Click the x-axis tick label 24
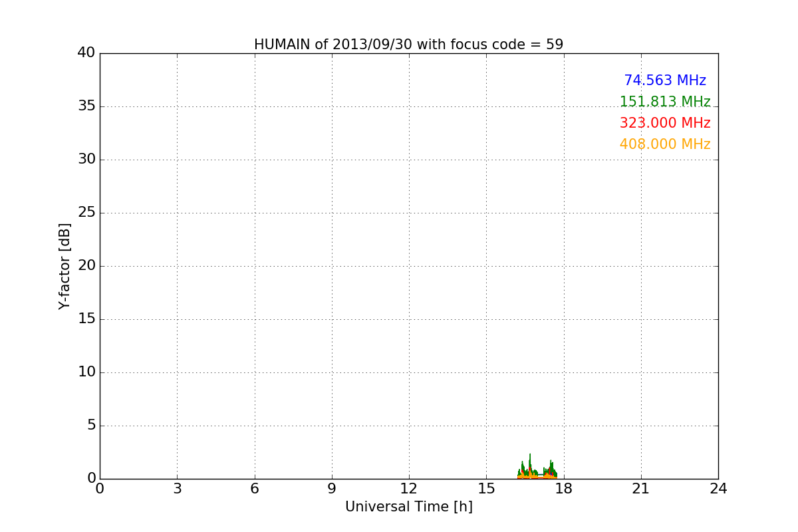 (718, 489)
